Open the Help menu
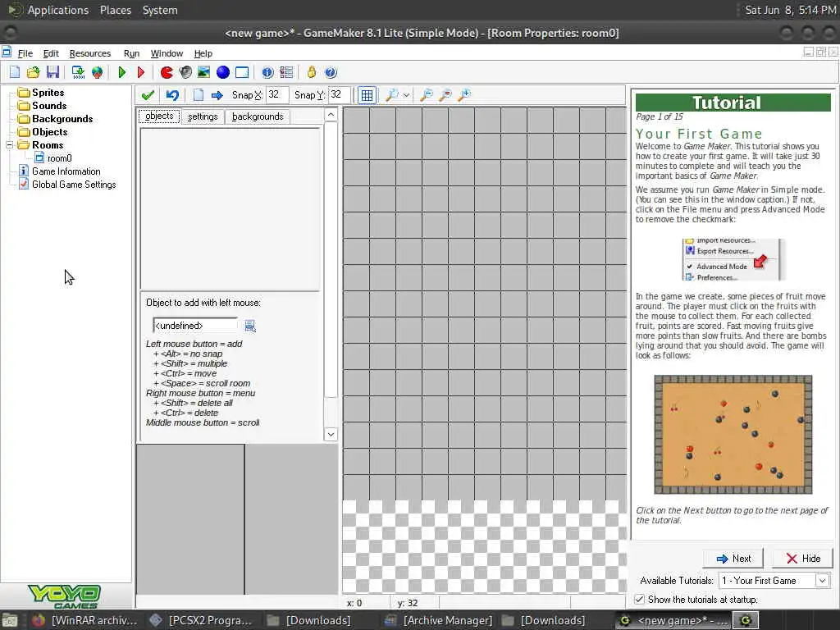Viewport: 840px width, 630px height. (x=203, y=53)
